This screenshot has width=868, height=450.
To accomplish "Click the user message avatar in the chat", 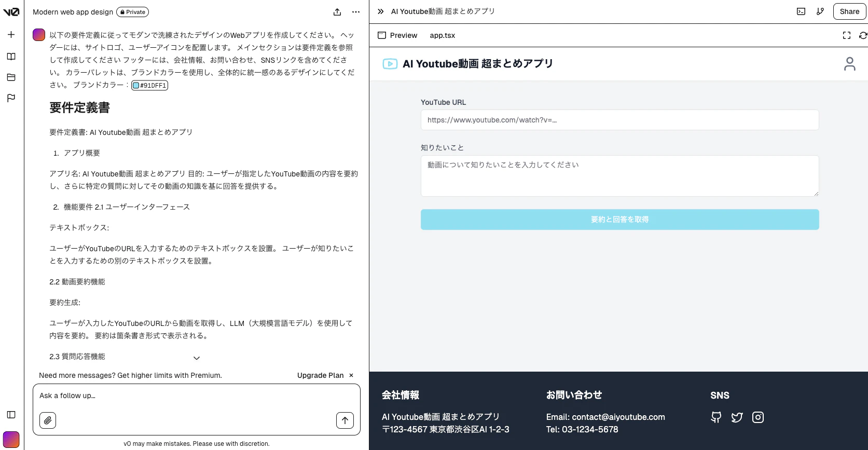I will point(39,35).
